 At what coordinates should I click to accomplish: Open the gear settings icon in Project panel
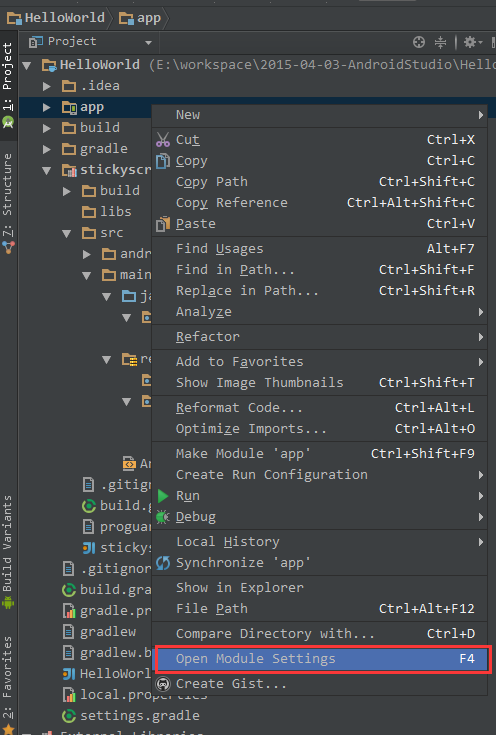[x=473, y=42]
